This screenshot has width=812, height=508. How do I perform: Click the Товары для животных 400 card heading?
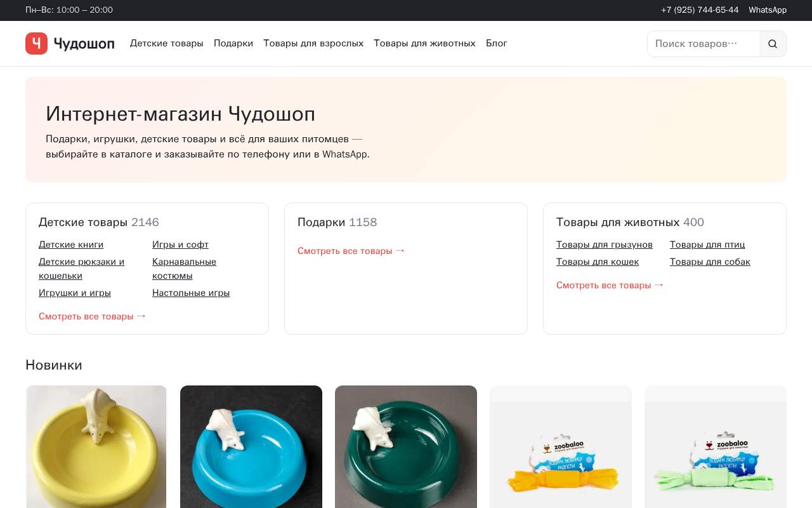pyautogui.click(x=630, y=222)
